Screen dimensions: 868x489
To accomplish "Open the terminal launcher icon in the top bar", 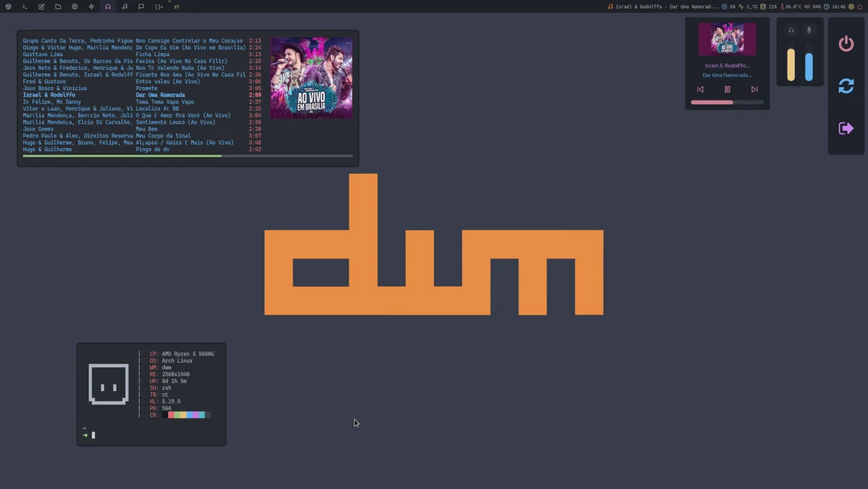I will tap(24, 6).
